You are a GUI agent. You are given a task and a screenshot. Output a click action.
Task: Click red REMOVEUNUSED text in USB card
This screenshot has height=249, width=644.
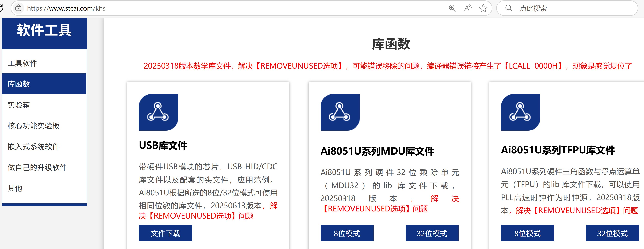tap(196, 216)
